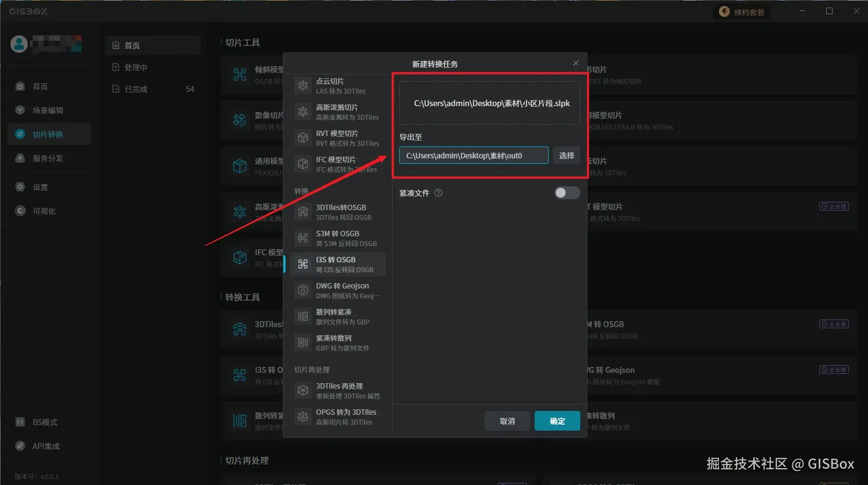Click the user avatar icon

point(19,44)
